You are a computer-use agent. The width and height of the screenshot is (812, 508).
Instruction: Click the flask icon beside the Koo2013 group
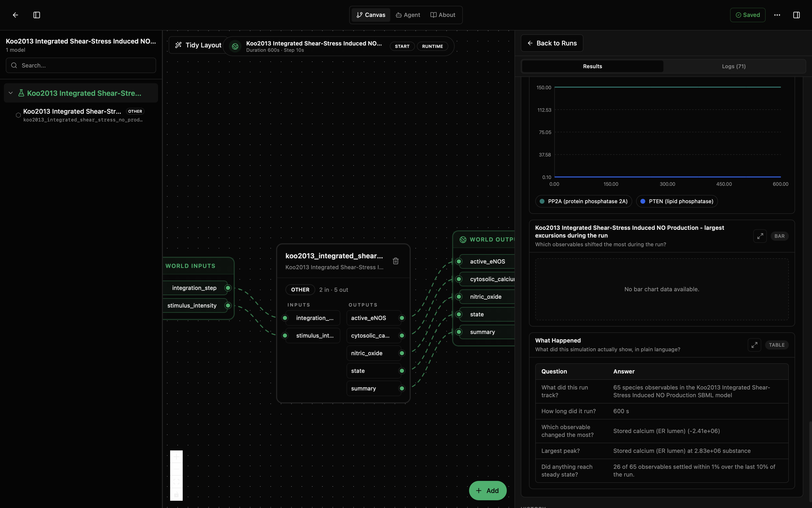(x=21, y=93)
